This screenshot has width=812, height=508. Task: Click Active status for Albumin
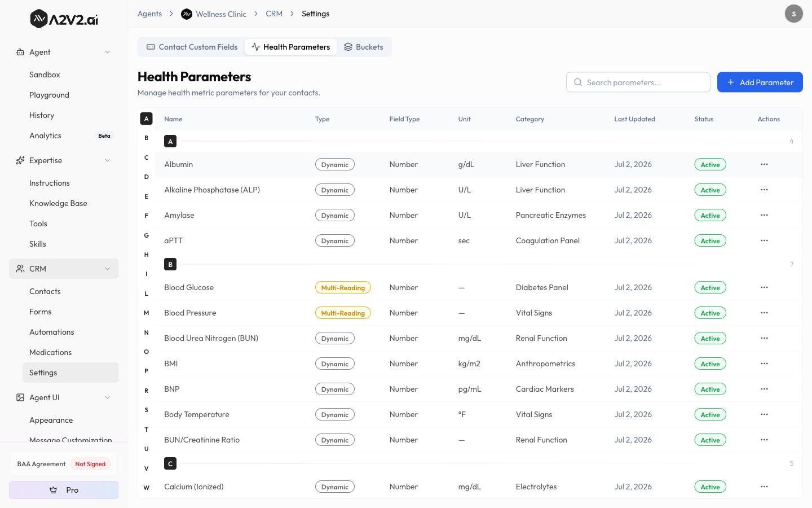[710, 164]
